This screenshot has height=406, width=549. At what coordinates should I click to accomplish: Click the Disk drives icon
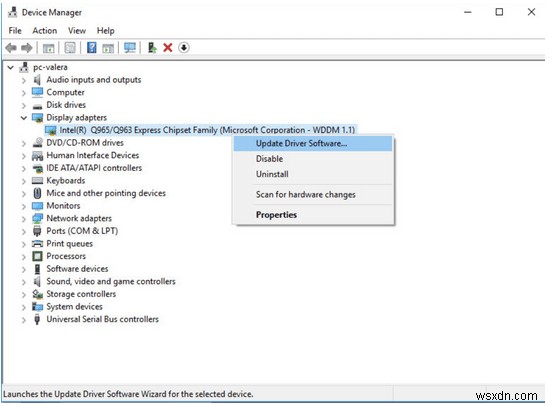tap(37, 105)
